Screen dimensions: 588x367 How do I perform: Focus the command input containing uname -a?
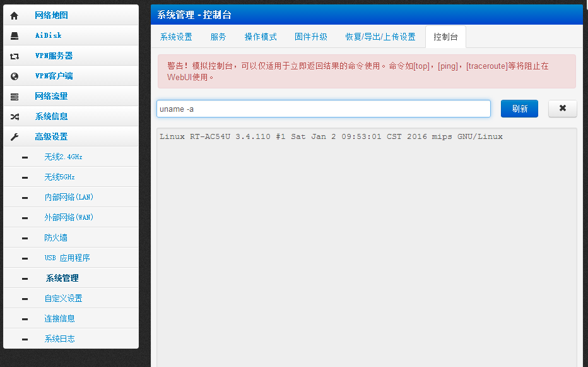[x=324, y=109]
